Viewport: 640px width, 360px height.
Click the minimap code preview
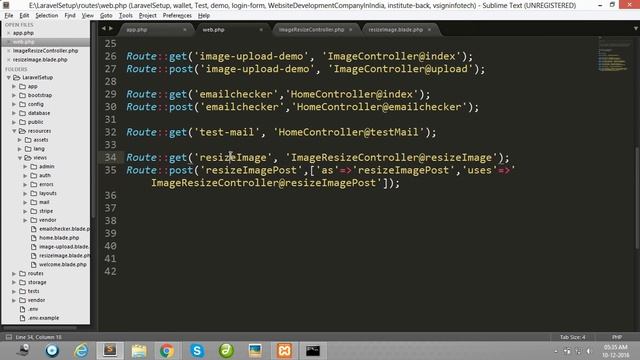[x=612, y=54]
